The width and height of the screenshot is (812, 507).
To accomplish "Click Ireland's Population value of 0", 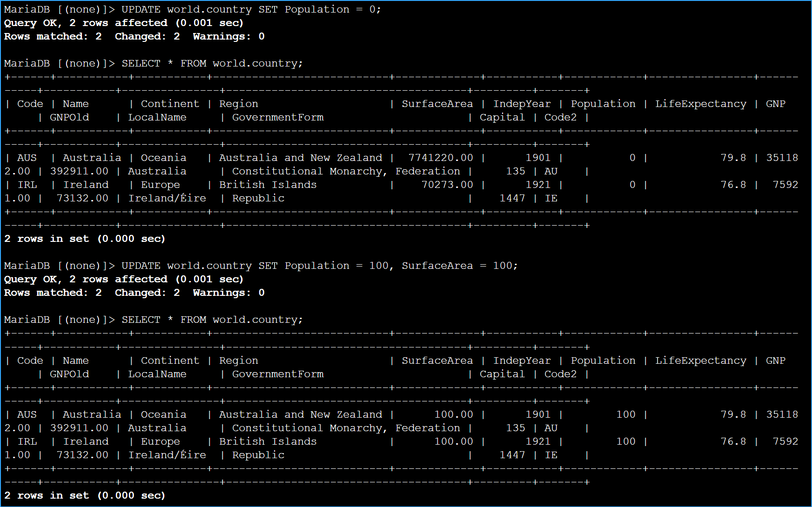I will 632,185.
